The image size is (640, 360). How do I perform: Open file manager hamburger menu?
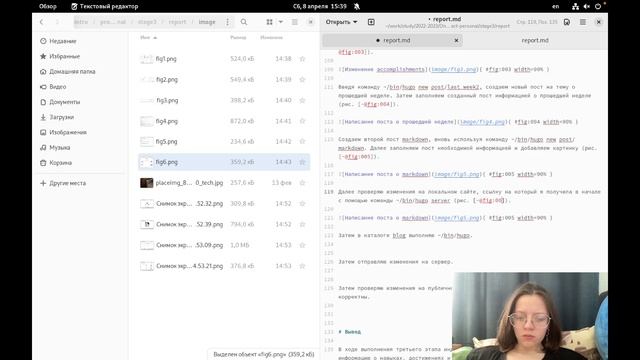pyautogui.click(x=295, y=22)
